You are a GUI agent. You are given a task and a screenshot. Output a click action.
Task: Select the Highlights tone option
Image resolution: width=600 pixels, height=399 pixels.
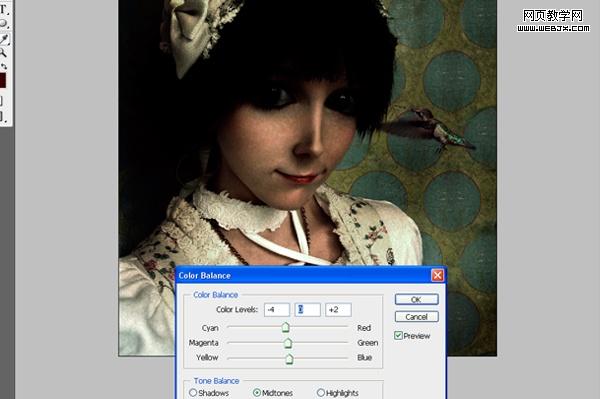coord(321,392)
